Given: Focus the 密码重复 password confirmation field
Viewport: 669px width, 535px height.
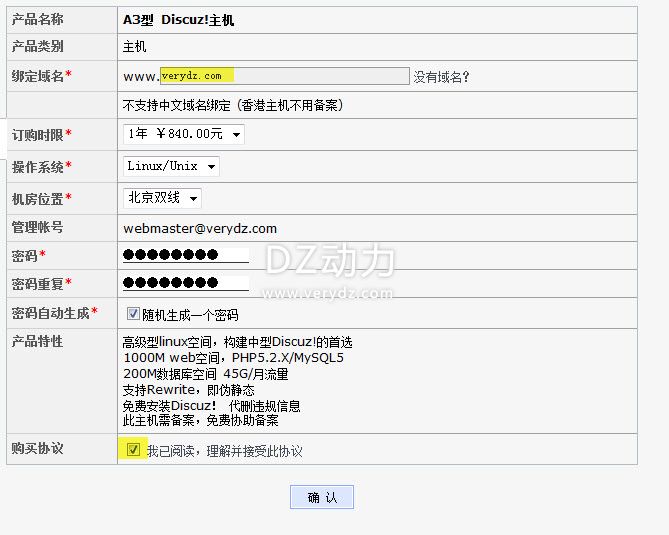Looking at the screenshot, I should [x=185, y=284].
